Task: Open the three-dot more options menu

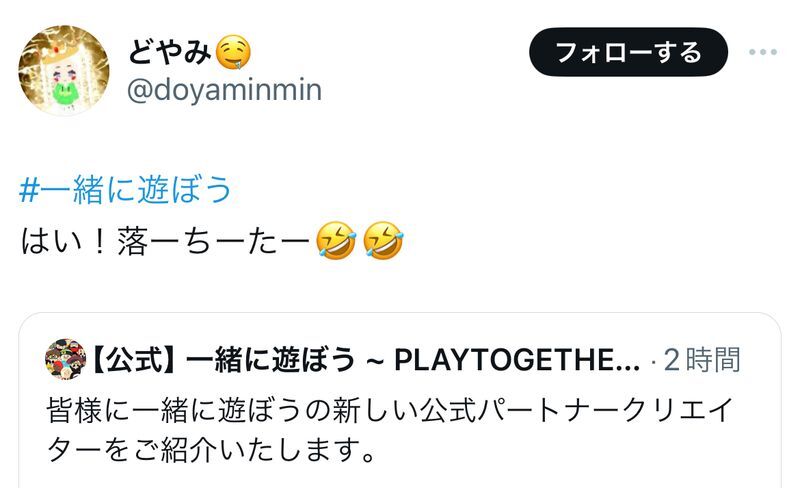Action: (763, 52)
